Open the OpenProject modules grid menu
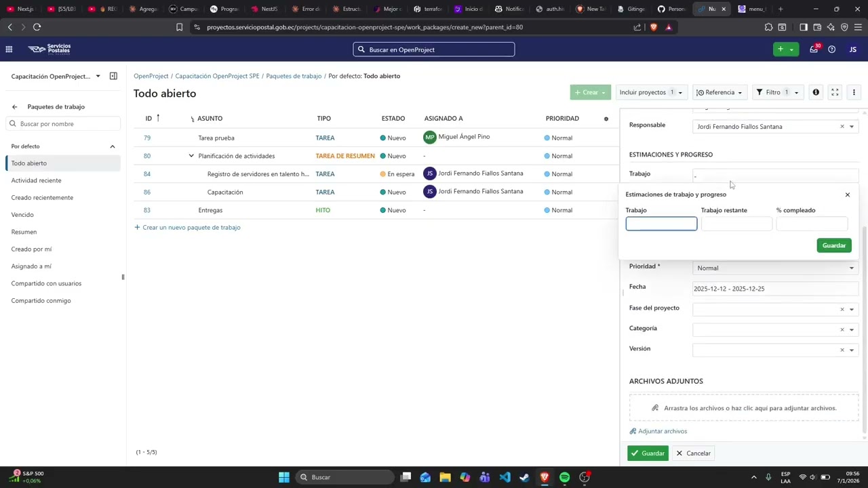Viewport: 868px width, 488px height. pyautogui.click(x=9, y=49)
